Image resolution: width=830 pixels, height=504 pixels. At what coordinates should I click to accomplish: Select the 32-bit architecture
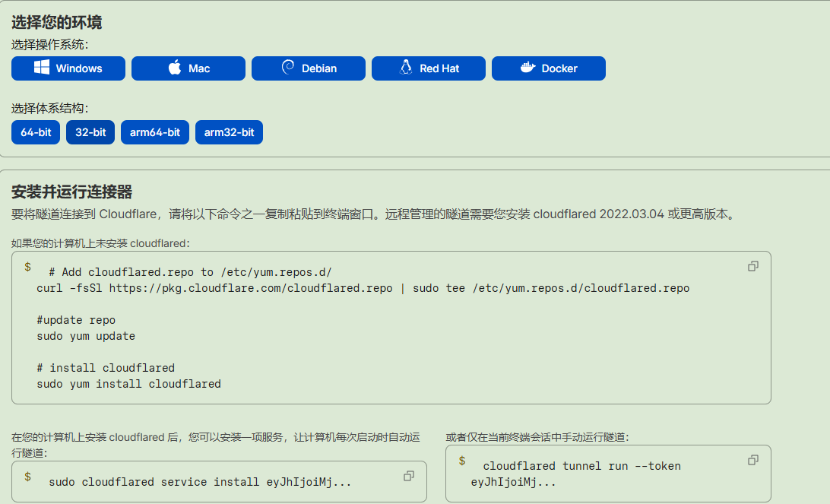click(x=90, y=132)
